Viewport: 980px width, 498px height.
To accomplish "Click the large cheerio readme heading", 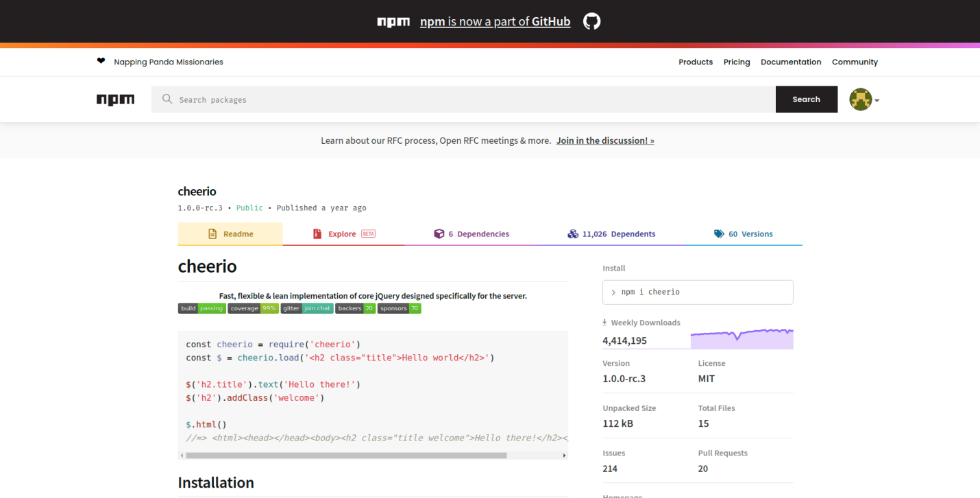I will (x=208, y=266).
